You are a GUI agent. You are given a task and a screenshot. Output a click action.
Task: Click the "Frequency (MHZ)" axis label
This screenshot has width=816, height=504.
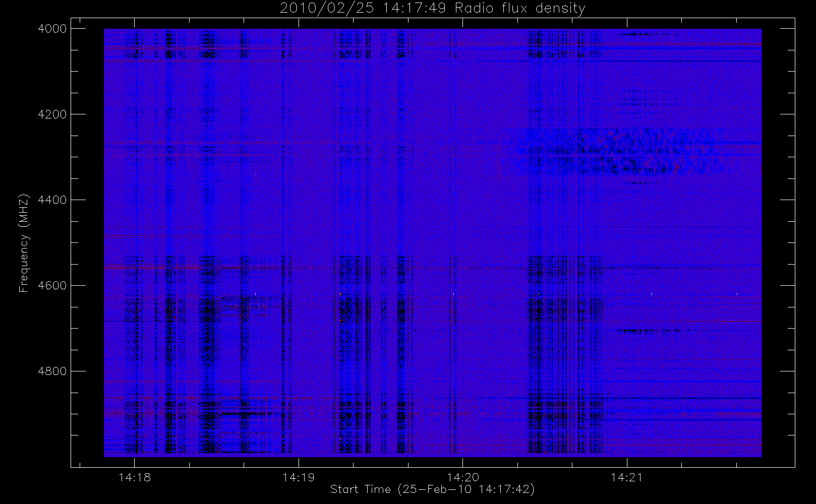(x=24, y=243)
